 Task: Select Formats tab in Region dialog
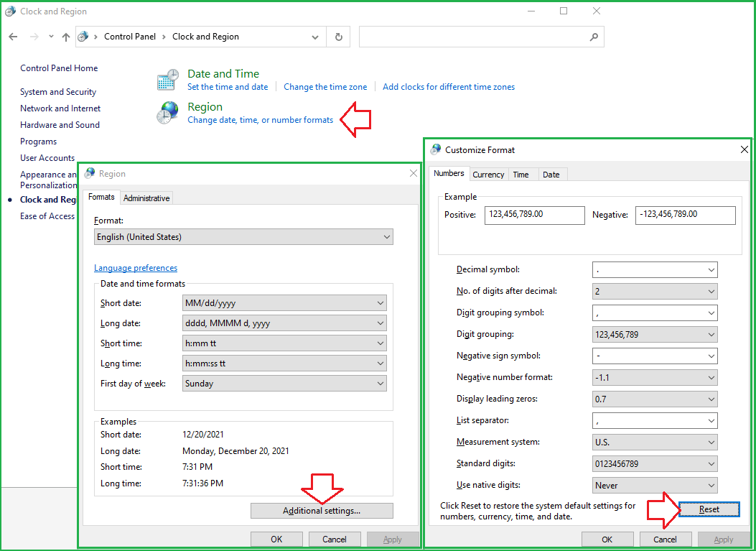click(101, 197)
